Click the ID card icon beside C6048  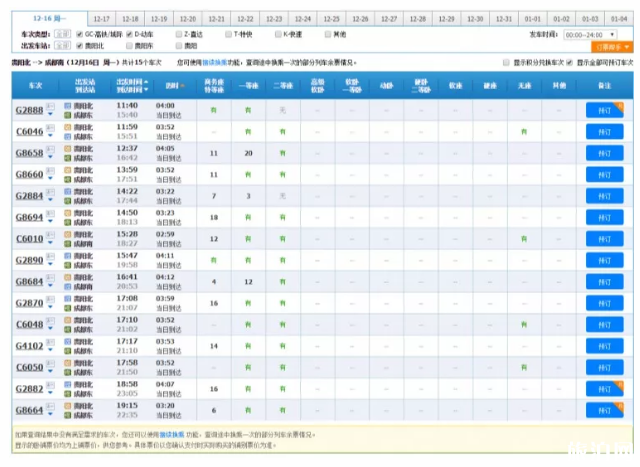tap(50, 321)
